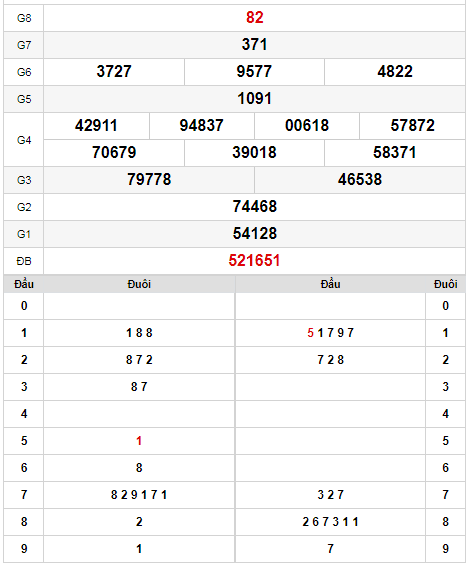This screenshot has width=469, height=567.
Task: Select the G7 result 371
Action: [x=255, y=44]
